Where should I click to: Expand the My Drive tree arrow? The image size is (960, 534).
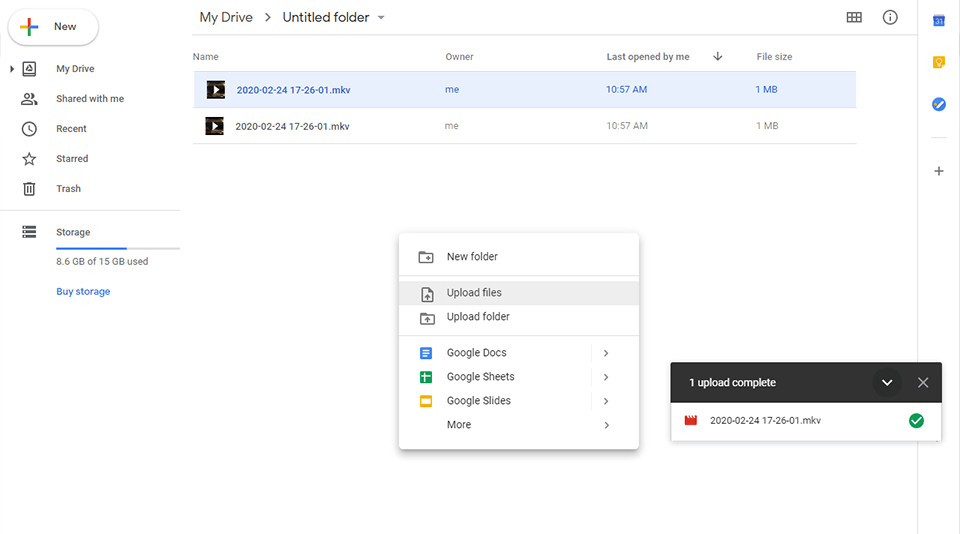tap(12, 69)
